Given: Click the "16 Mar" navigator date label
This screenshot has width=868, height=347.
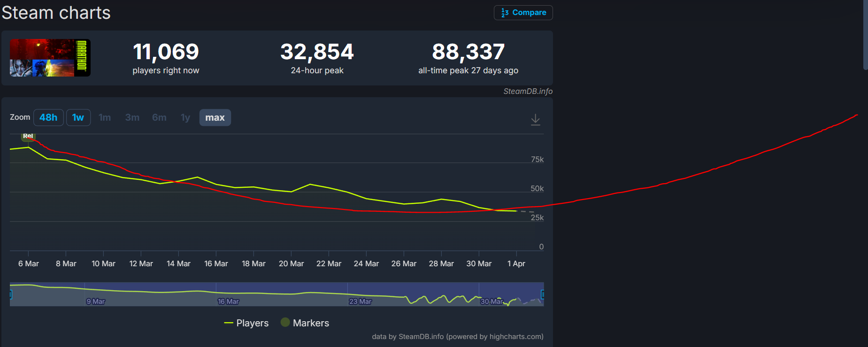Looking at the screenshot, I should (x=228, y=301).
